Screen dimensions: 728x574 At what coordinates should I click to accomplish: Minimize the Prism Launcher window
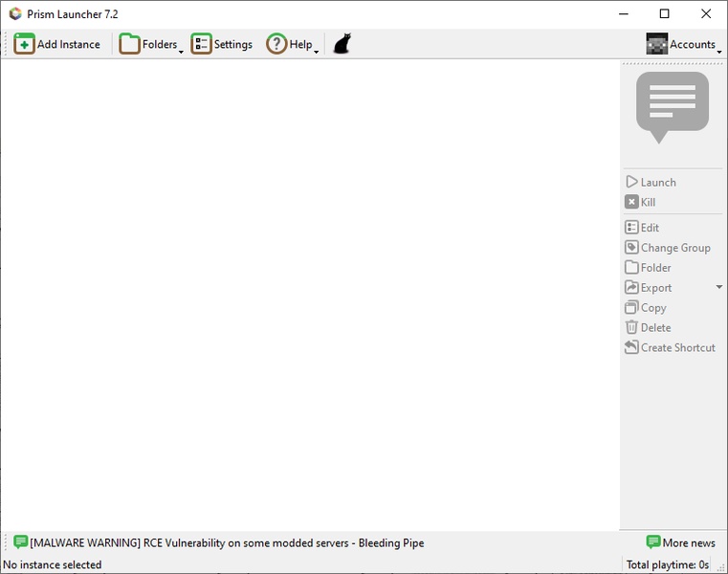(624, 14)
